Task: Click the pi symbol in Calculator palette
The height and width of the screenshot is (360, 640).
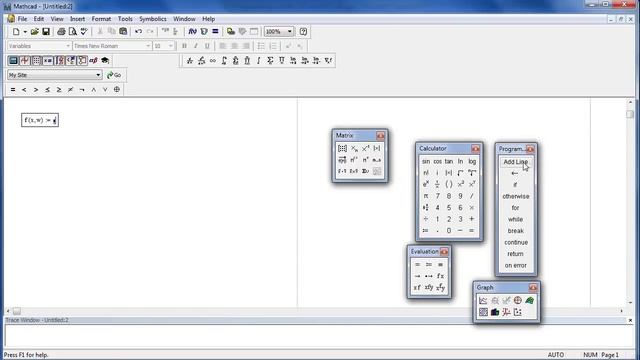Action: (426, 196)
